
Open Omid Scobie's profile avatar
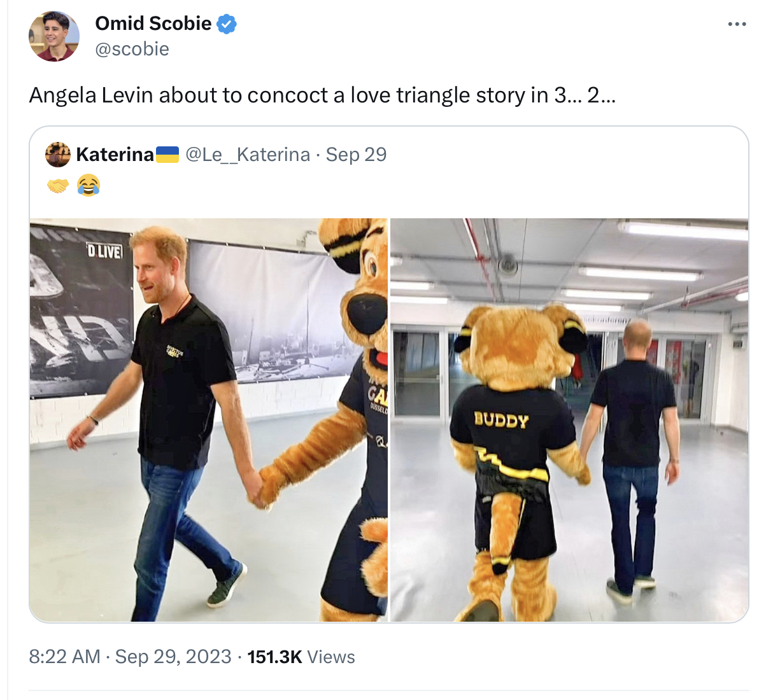[54, 36]
